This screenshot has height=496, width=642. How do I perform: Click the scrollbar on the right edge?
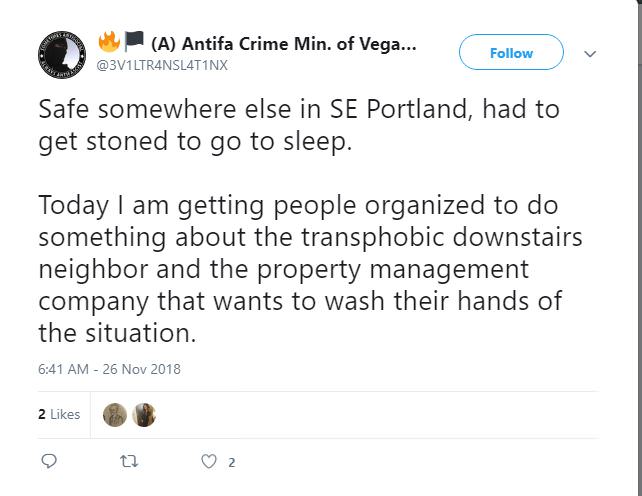coord(640,248)
